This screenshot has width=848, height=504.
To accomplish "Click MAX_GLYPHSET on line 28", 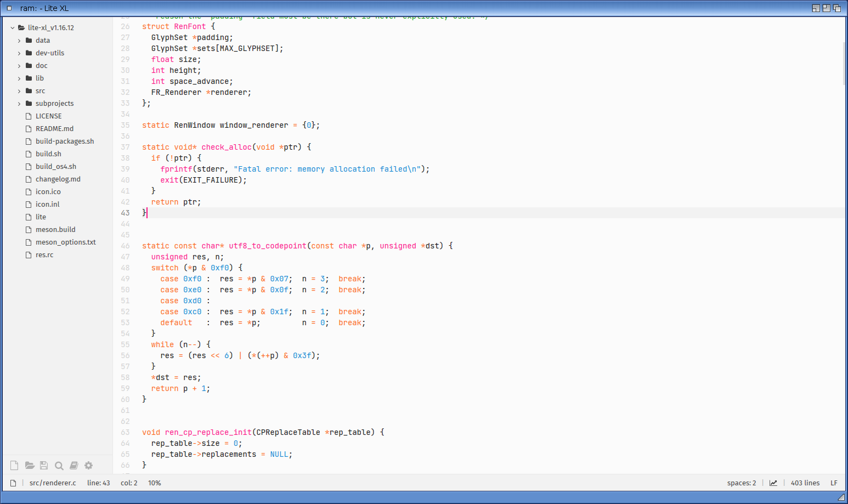I will tap(247, 49).
